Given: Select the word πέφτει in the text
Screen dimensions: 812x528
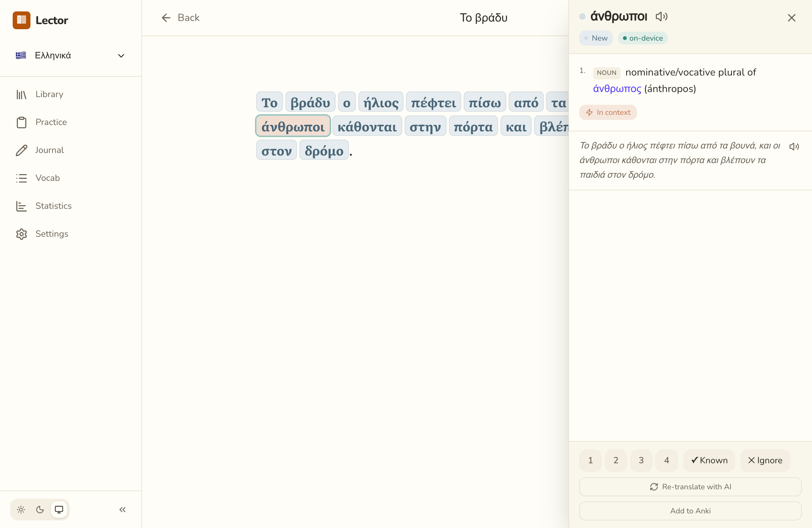Looking at the screenshot, I should tap(433, 102).
